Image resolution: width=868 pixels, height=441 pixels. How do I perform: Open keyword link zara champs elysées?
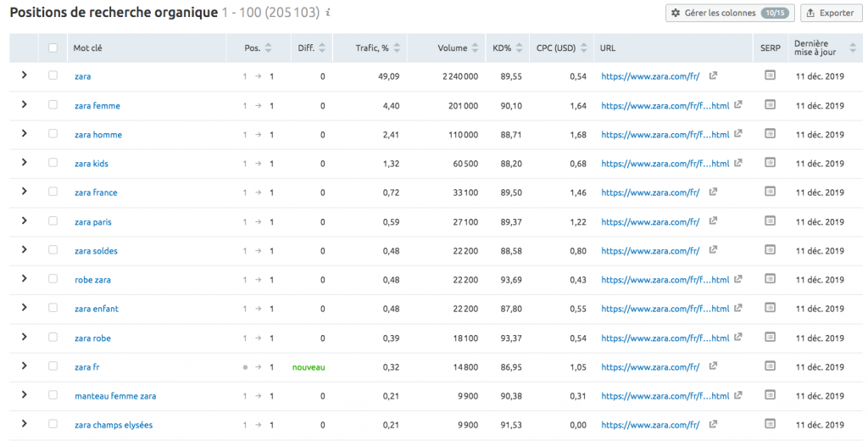pyautogui.click(x=114, y=425)
